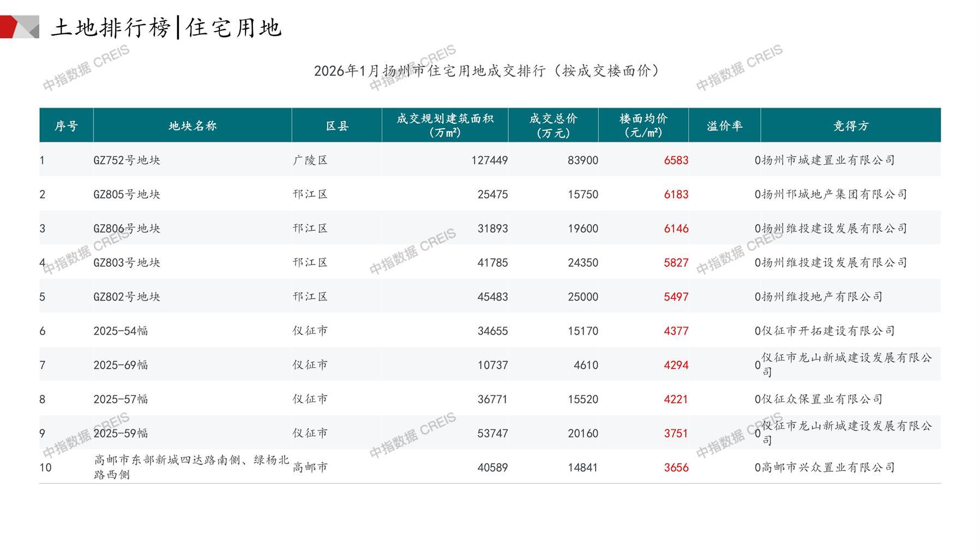
Task: Select 扬州邗城地产集团有限公司 in the winner column
Action: [834, 194]
